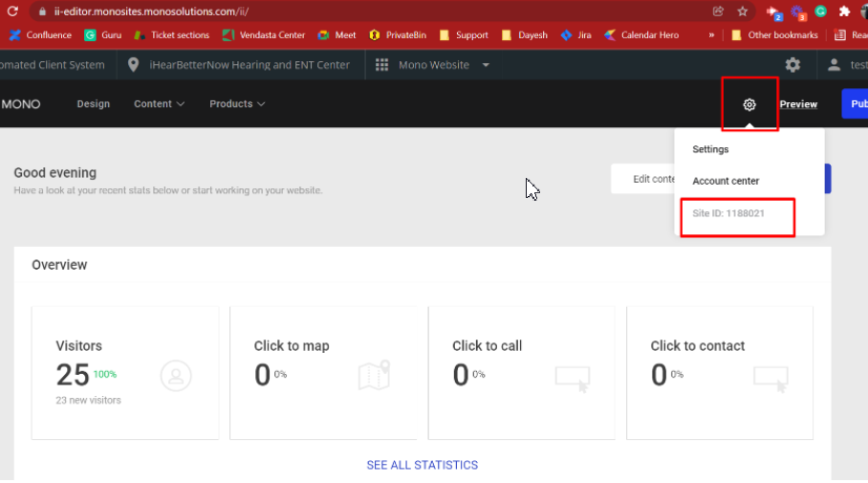Click the grid apps icon beside Mono Website
Image resolution: width=868 pixels, height=483 pixels.
382,65
